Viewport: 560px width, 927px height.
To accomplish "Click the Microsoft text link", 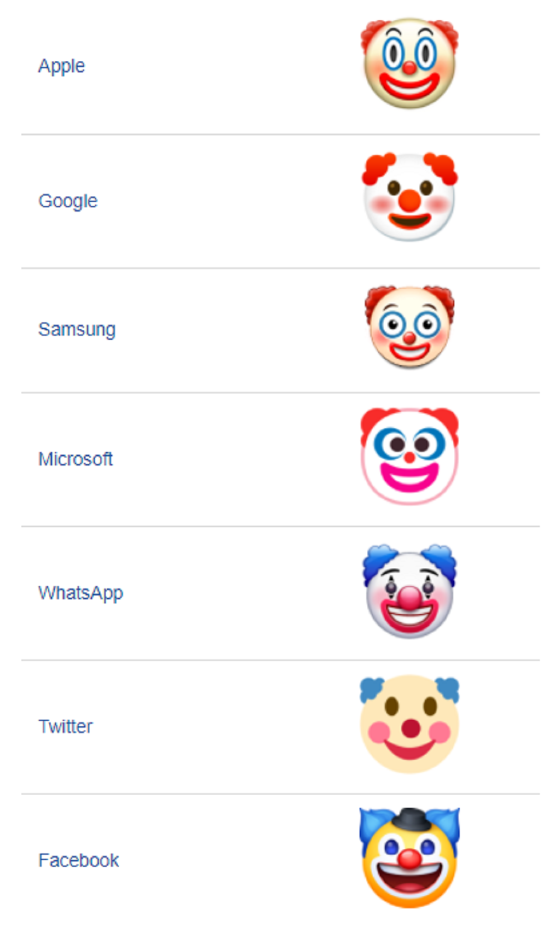I will coord(75,459).
